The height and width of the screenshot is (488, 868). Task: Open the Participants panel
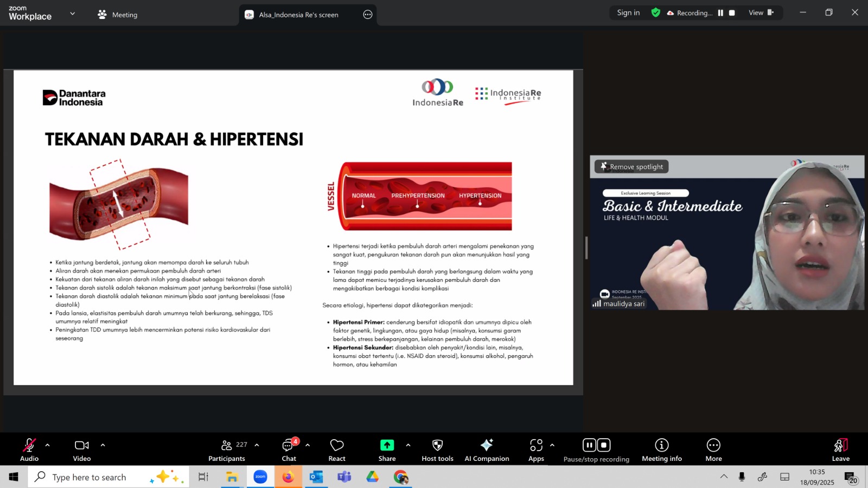click(227, 450)
